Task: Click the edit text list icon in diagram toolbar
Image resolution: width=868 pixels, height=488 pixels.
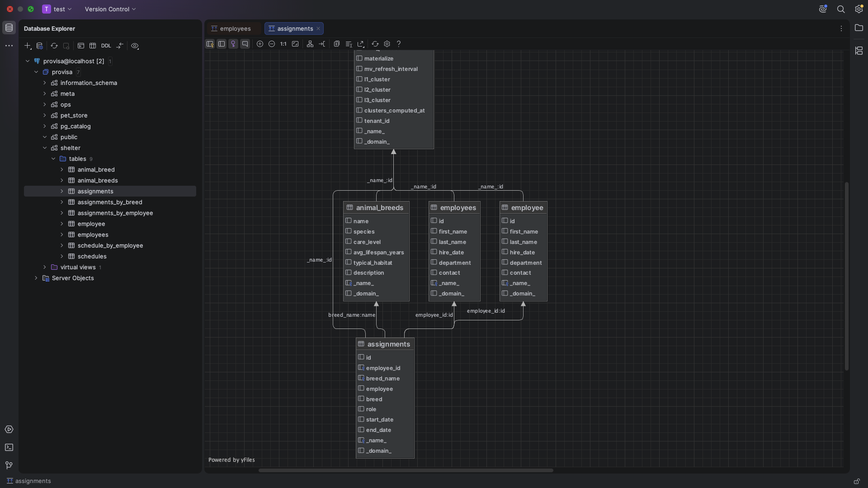Action: pyautogui.click(x=349, y=44)
